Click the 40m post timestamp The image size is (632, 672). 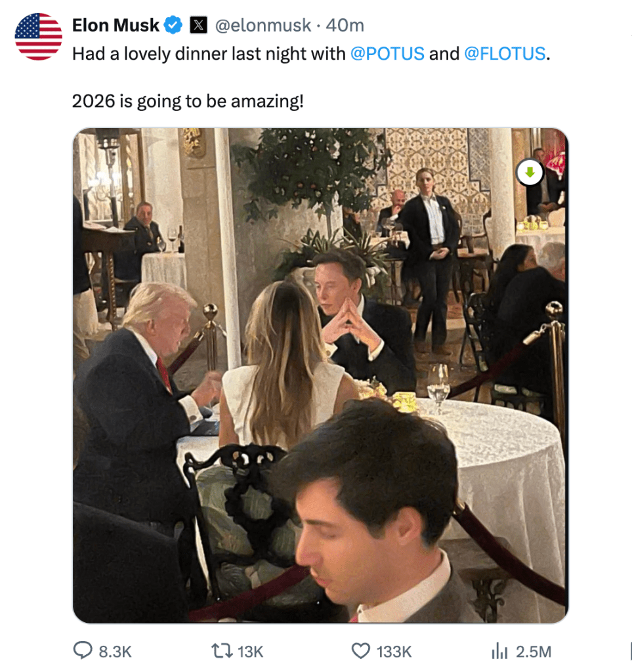345,26
